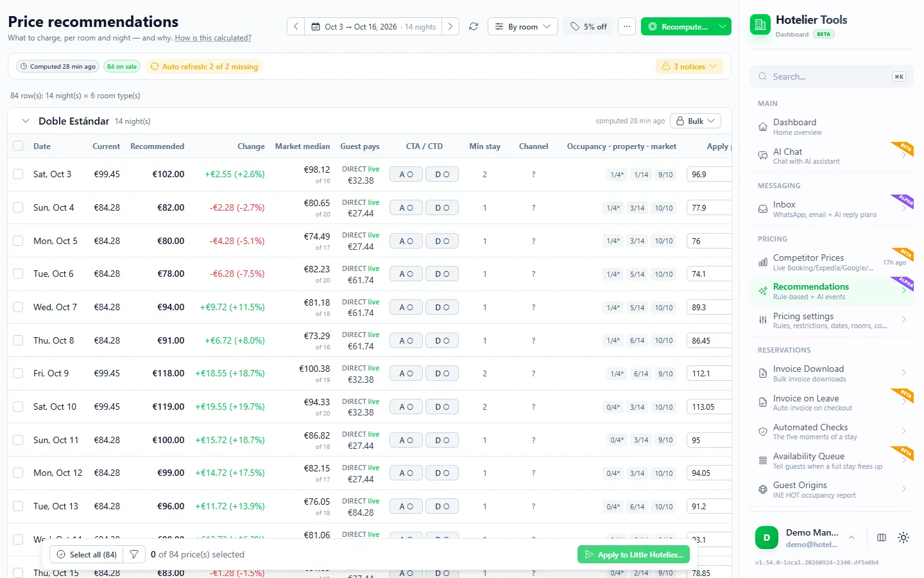Image resolution: width=924 pixels, height=578 pixels.
Task: Click the Recompute button
Action: click(678, 26)
